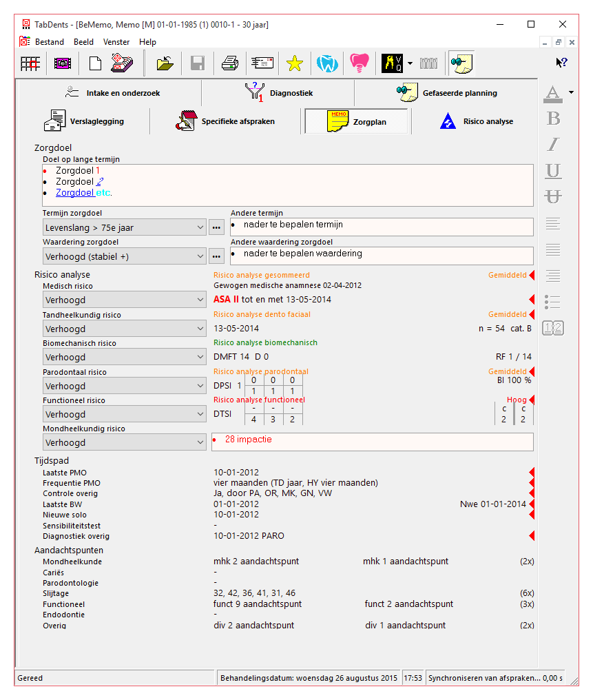Click the Behandelingsdatum status bar entry

tap(309, 678)
